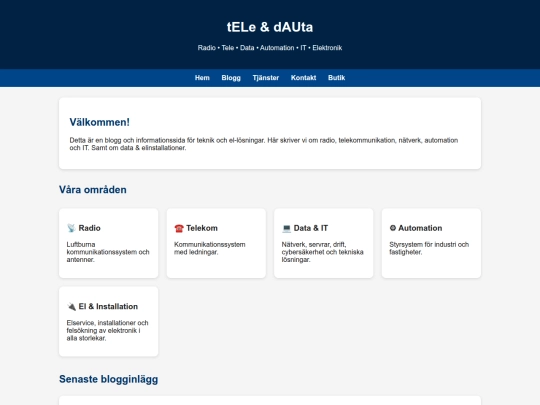This screenshot has width=540, height=405.
Task: Click the Våra områden section heading
Action: (93, 190)
